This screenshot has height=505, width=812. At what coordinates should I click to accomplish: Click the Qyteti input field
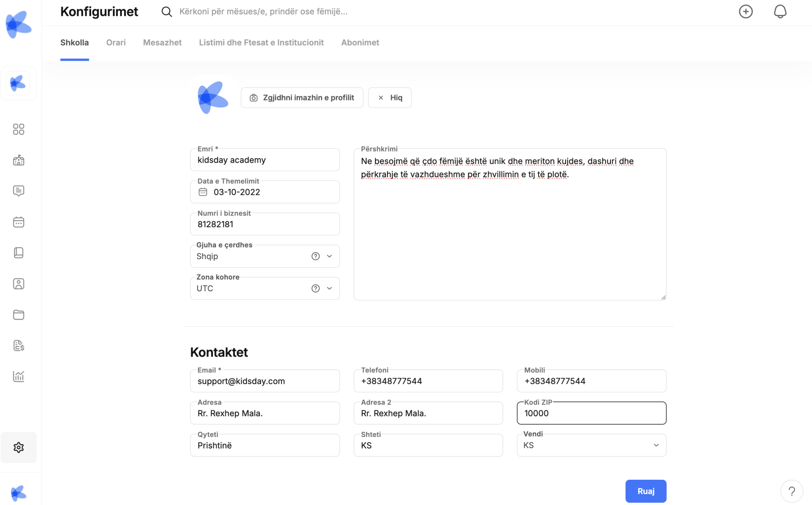pyautogui.click(x=265, y=445)
